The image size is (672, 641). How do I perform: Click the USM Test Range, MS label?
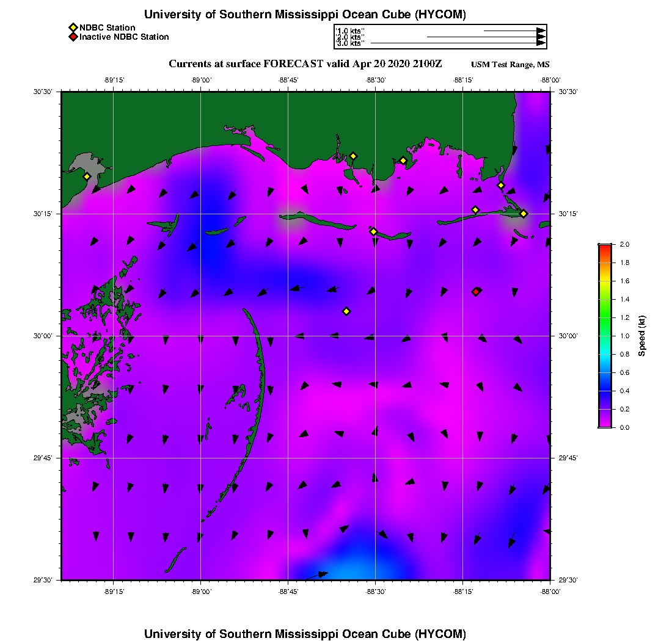(x=510, y=65)
